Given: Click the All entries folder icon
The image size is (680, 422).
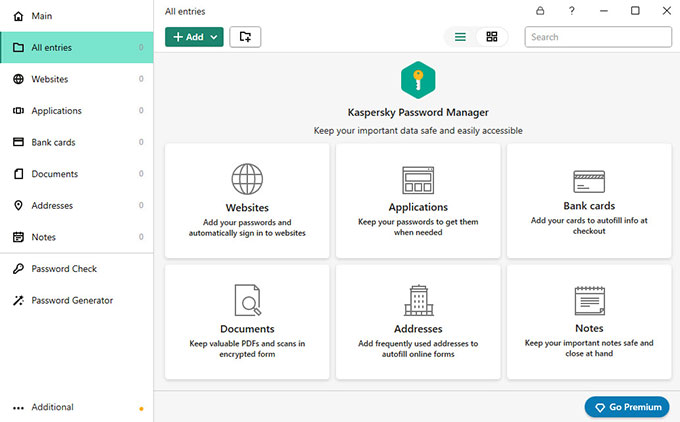Looking at the screenshot, I should 18,47.
